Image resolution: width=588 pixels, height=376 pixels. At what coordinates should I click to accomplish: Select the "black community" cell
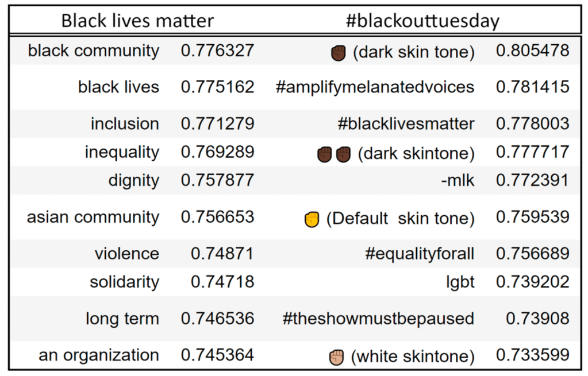click(94, 51)
